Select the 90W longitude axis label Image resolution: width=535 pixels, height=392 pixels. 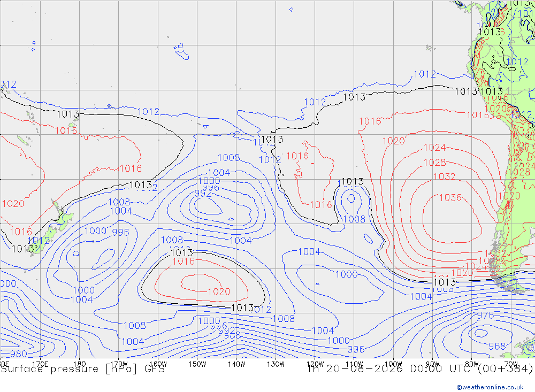433,364
